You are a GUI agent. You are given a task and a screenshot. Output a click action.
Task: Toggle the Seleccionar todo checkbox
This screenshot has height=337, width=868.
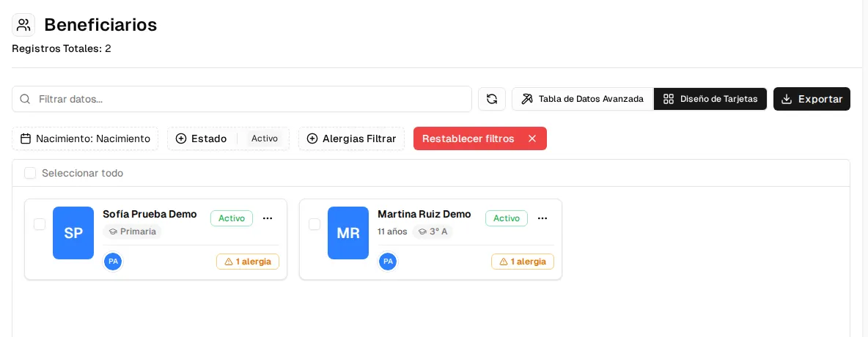click(30, 173)
